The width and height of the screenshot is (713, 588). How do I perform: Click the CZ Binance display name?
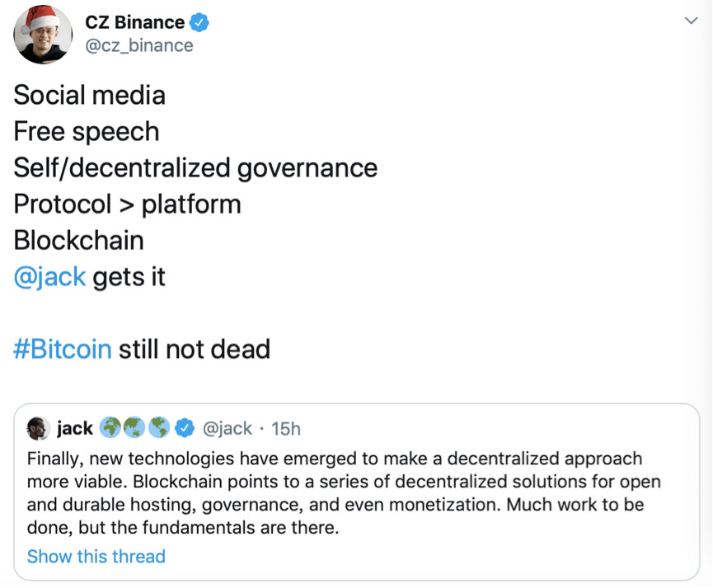click(134, 22)
